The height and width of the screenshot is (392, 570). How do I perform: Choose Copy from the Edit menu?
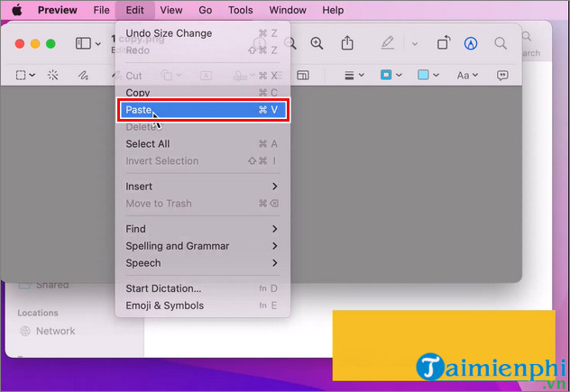pos(202,93)
